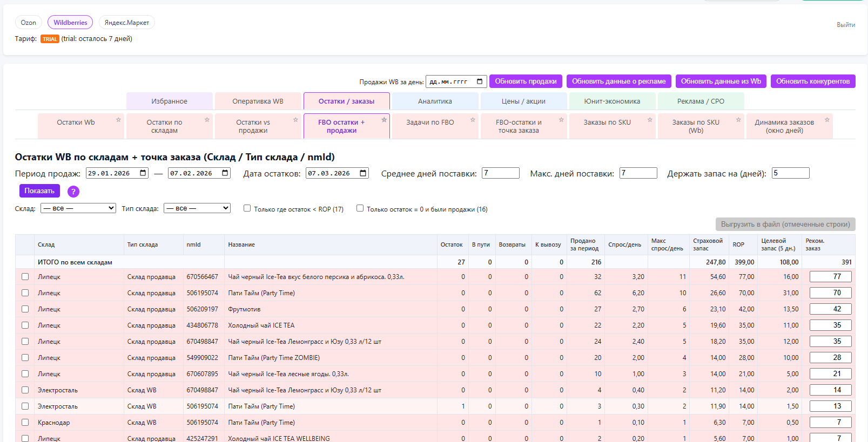The image size is (868, 442).
Task: Select row checkbox for Фрутмотив
Action: click(25, 309)
